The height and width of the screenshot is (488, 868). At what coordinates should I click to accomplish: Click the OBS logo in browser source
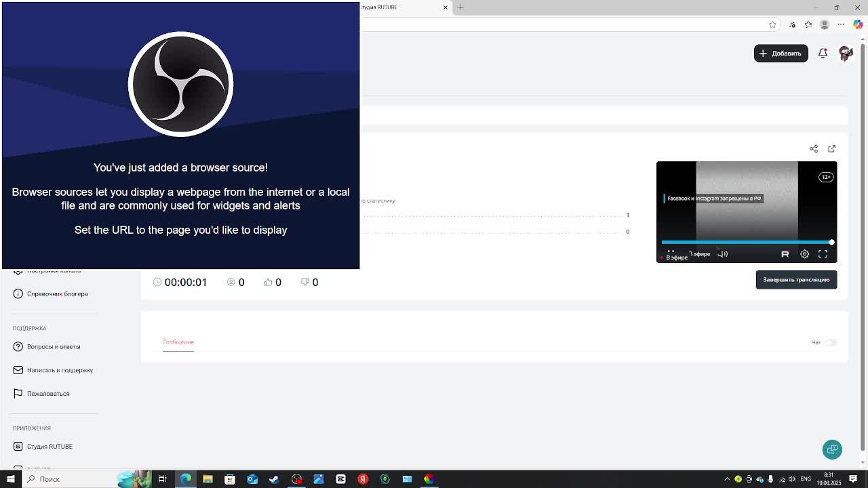[x=180, y=84]
